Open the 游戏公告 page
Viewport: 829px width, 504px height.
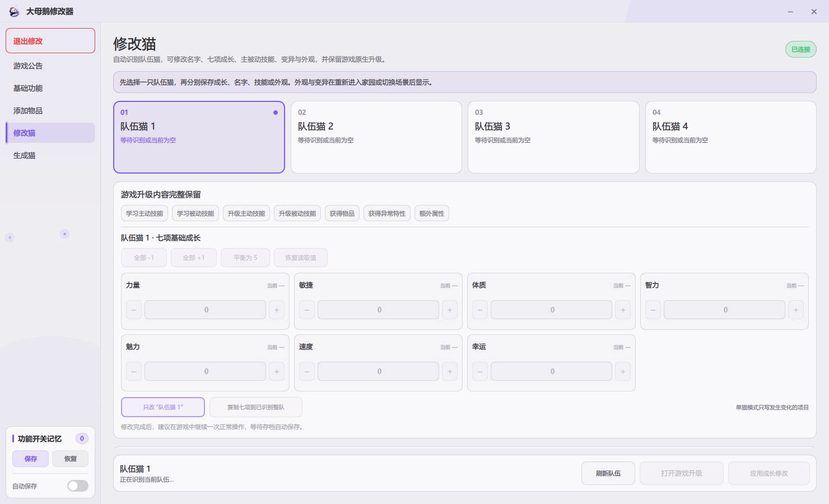[50, 66]
